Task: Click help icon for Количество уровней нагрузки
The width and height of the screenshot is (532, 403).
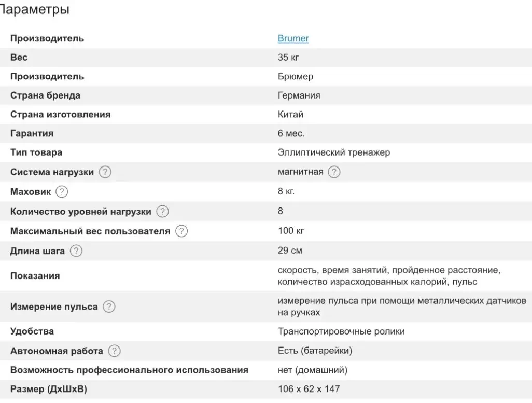Action: pyautogui.click(x=162, y=212)
